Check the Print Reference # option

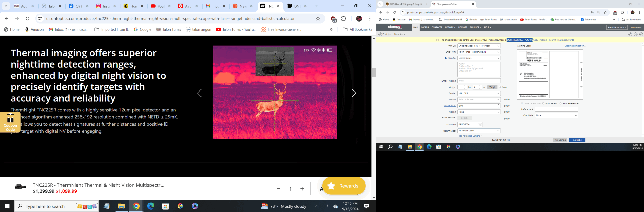[560, 104]
